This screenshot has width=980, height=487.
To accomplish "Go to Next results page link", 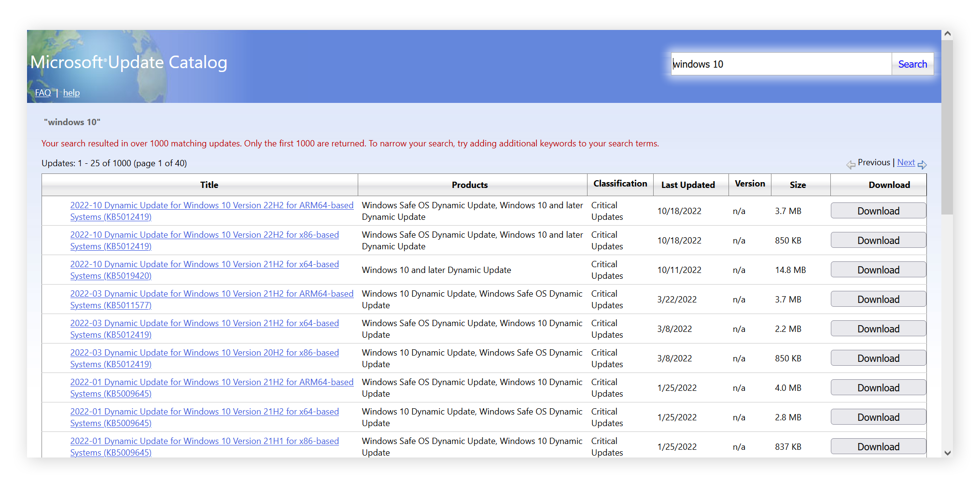I will click(x=906, y=162).
